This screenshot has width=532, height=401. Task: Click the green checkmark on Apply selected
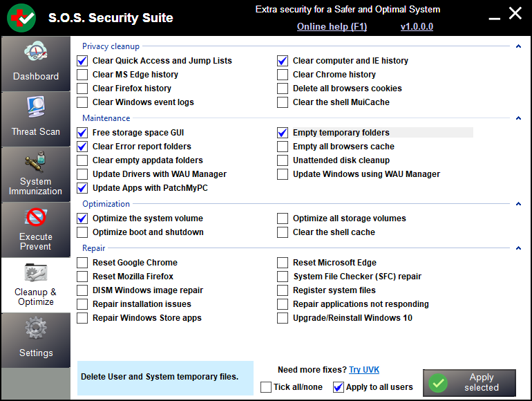click(x=438, y=382)
